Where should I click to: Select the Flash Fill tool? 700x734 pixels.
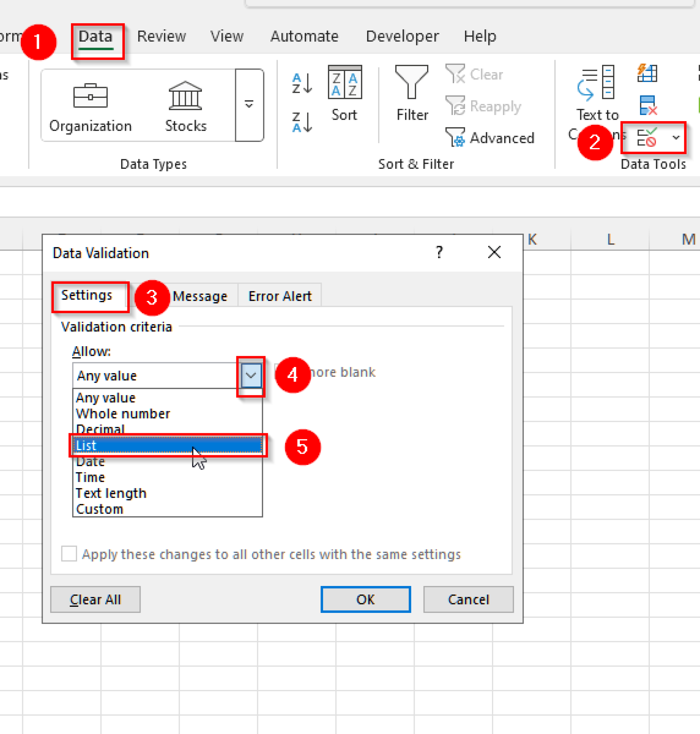tap(647, 73)
